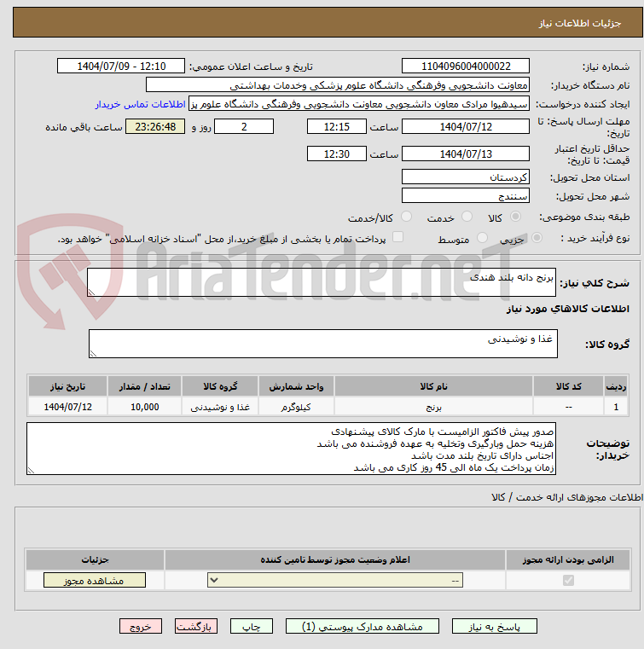Toggle the الزامی بودن ارائه مجوز checkbox

(568, 580)
